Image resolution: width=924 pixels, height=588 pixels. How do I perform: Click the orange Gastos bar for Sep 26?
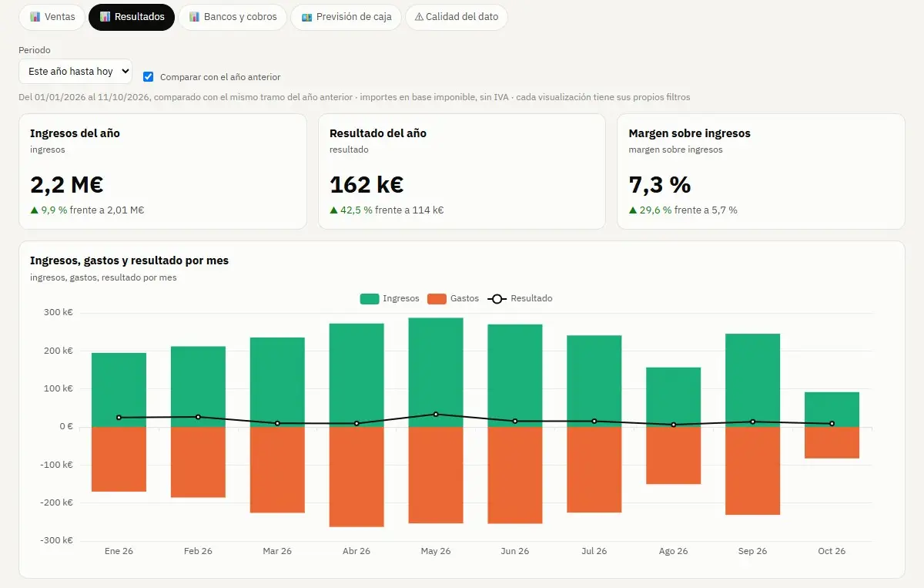pos(753,471)
